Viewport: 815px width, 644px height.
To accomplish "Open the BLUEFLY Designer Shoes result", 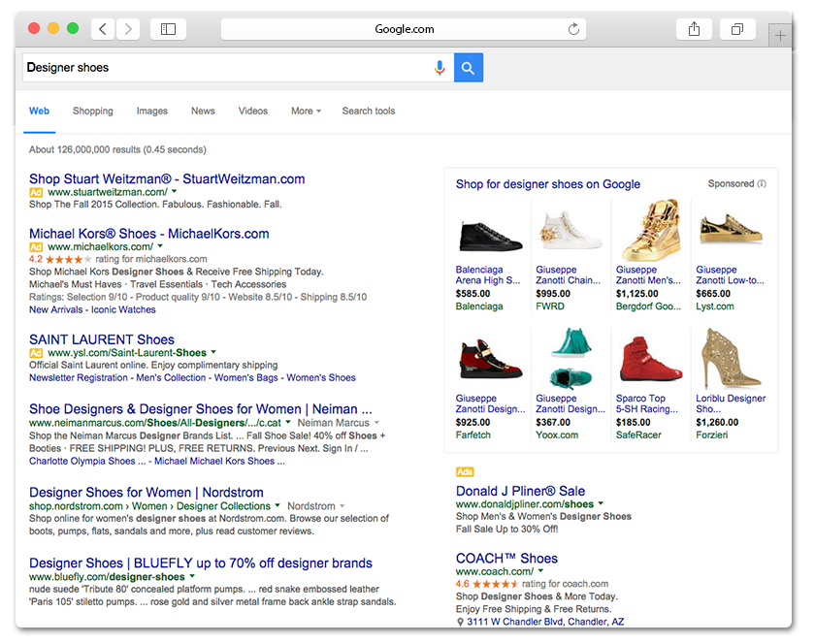I will tap(201, 563).
